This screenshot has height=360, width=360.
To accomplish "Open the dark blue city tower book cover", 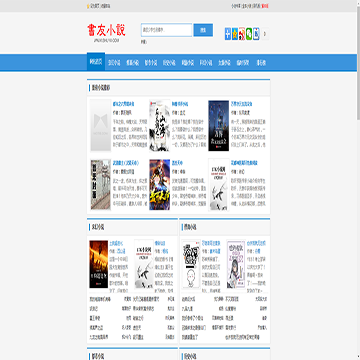I will click(219, 126).
